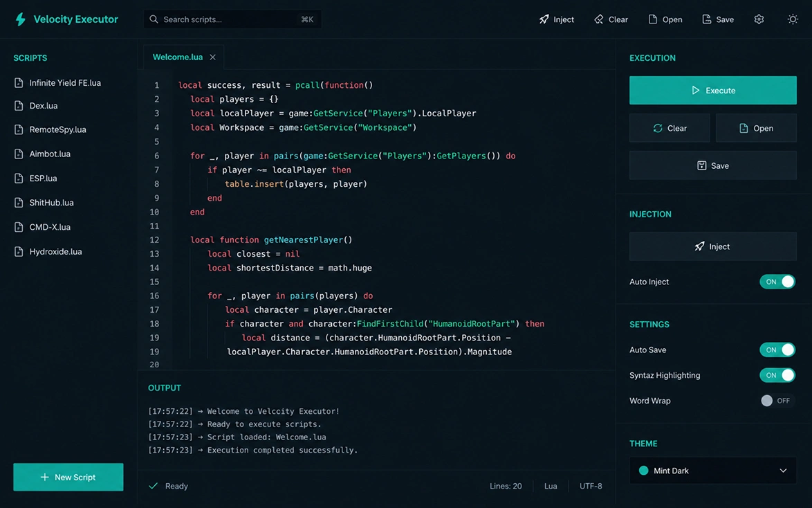
Task: Click the mint color dot in Theme selector
Action: pyautogui.click(x=643, y=471)
